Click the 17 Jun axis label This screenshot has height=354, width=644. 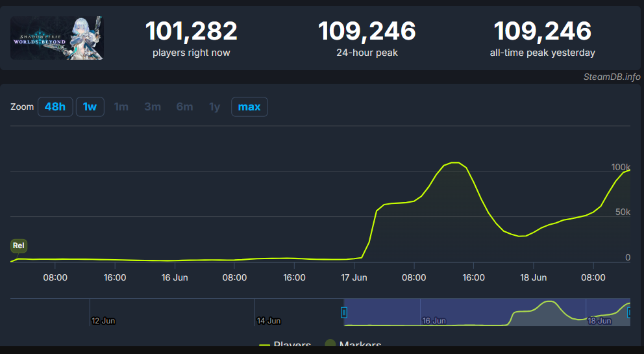tap(354, 277)
